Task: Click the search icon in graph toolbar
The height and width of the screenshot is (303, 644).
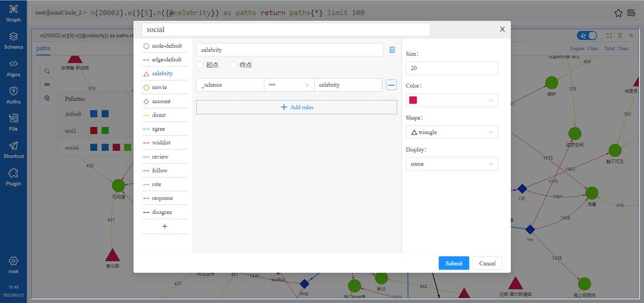Action: tap(47, 71)
